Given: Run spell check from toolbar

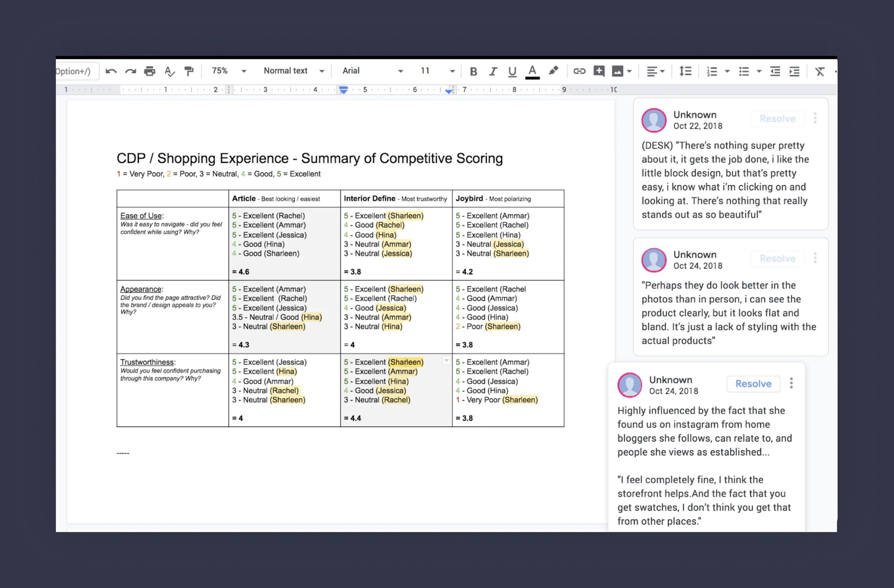Looking at the screenshot, I should point(170,71).
